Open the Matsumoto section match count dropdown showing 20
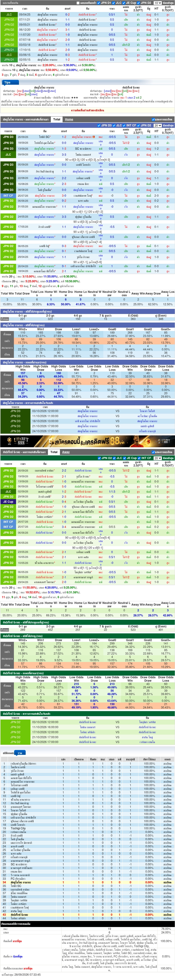175x980 pixels. 157,125
